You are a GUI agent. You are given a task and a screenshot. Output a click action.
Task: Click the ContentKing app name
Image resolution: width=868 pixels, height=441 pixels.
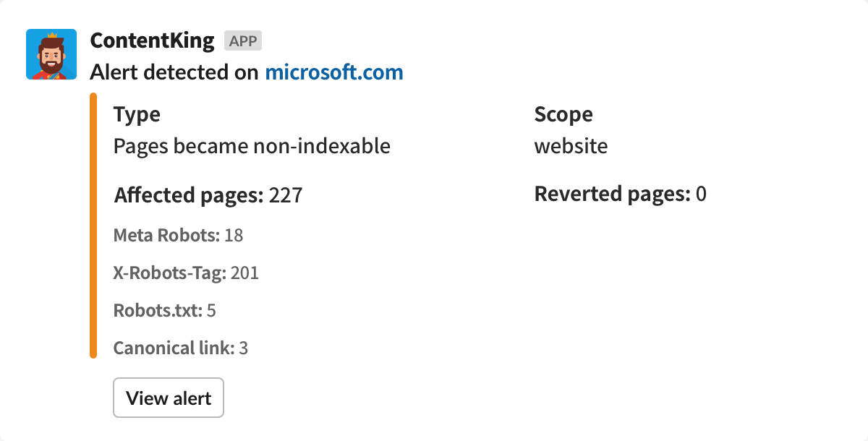coord(152,41)
